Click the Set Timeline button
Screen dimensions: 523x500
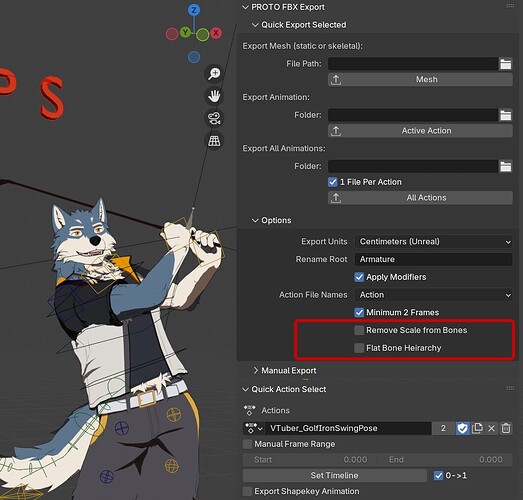click(335, 475)
